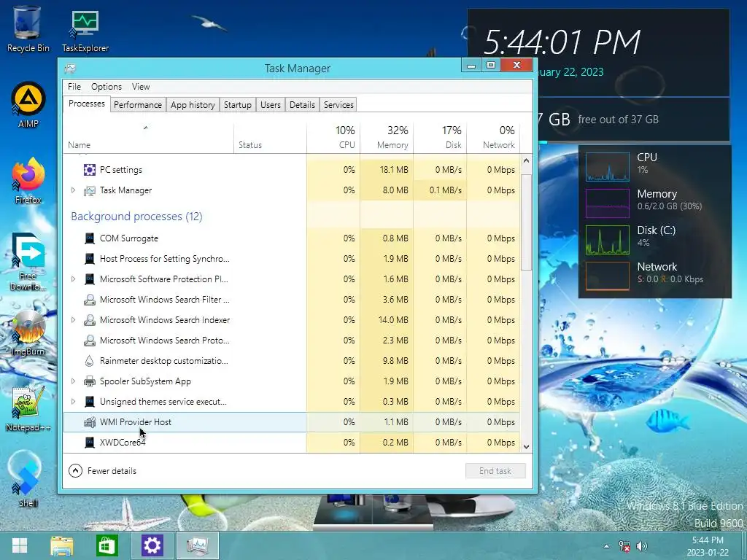Viewport: 747px width, 560px height.
Task: Launch Firefox from the desktop
Action: [28, 181]
